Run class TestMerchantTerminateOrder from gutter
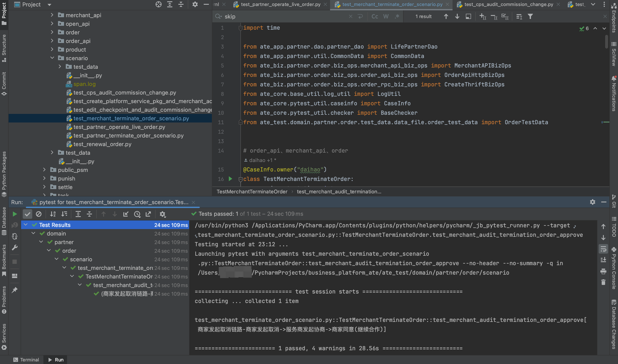 click(x=230, y=179)
